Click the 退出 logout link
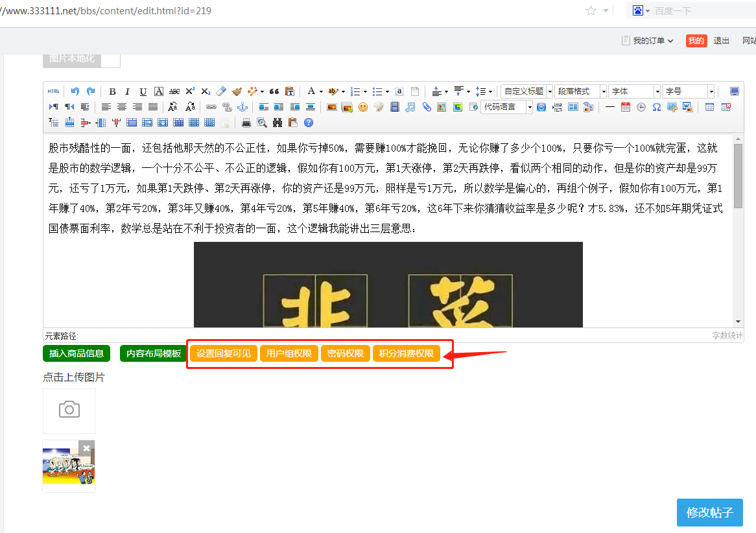 (x=721, y=41)
